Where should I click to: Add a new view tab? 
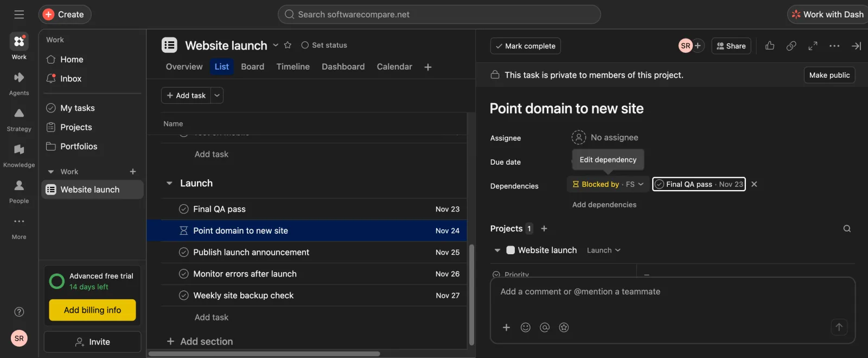[428, 67]
